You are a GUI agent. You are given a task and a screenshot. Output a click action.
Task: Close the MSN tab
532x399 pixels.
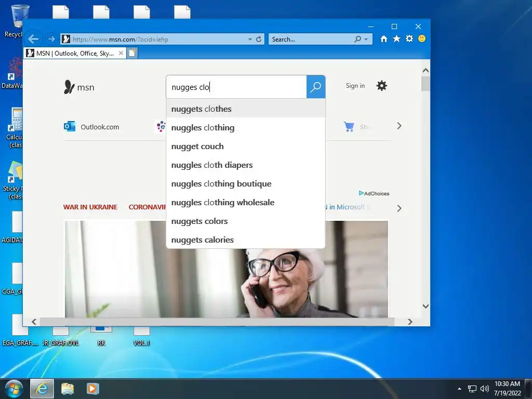pyautogui.click(x=121, y=53)
